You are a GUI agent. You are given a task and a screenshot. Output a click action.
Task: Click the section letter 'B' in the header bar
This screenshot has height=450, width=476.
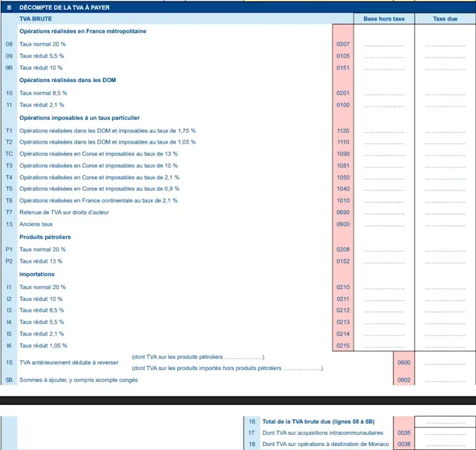pyautogui.click(x=9, y=7)
